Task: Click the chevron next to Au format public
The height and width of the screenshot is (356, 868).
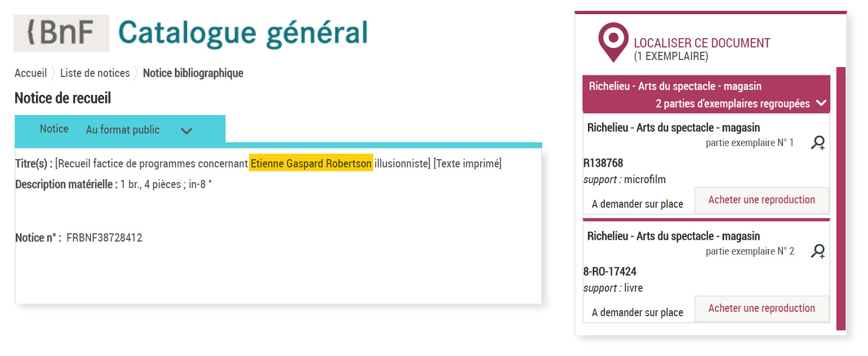Action: click(186, 131)
